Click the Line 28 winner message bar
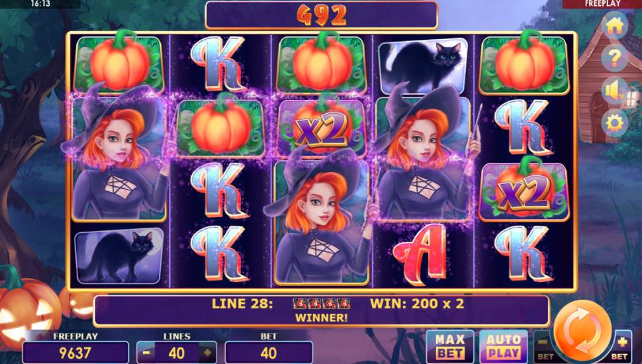 pyautogui.click(x=322, y=310)
